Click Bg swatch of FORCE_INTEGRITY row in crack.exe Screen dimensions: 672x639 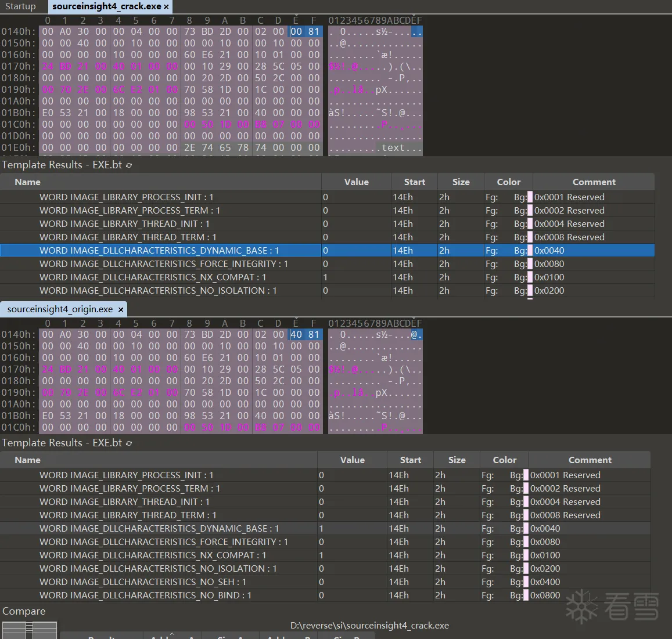[530, 264]
